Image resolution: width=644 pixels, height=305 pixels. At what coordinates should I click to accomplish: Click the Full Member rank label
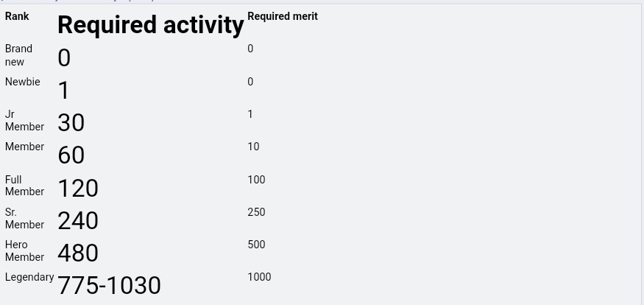[24, 186]
